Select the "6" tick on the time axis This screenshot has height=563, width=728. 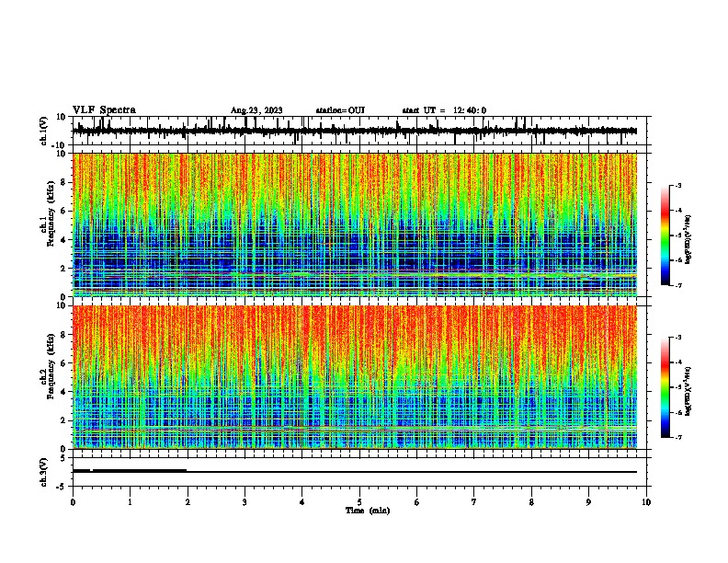point(417,502)
